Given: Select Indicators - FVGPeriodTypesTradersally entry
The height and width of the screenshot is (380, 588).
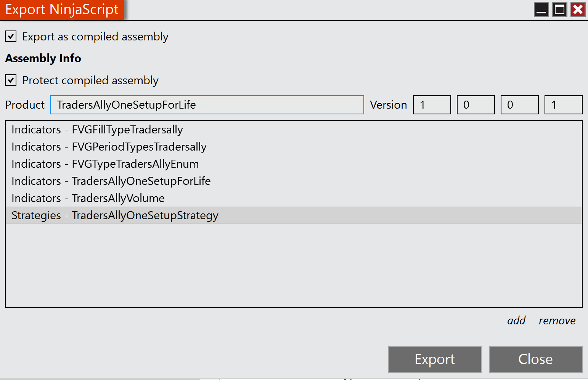Looking at the screenshot, I should click(x=109, y=147).
